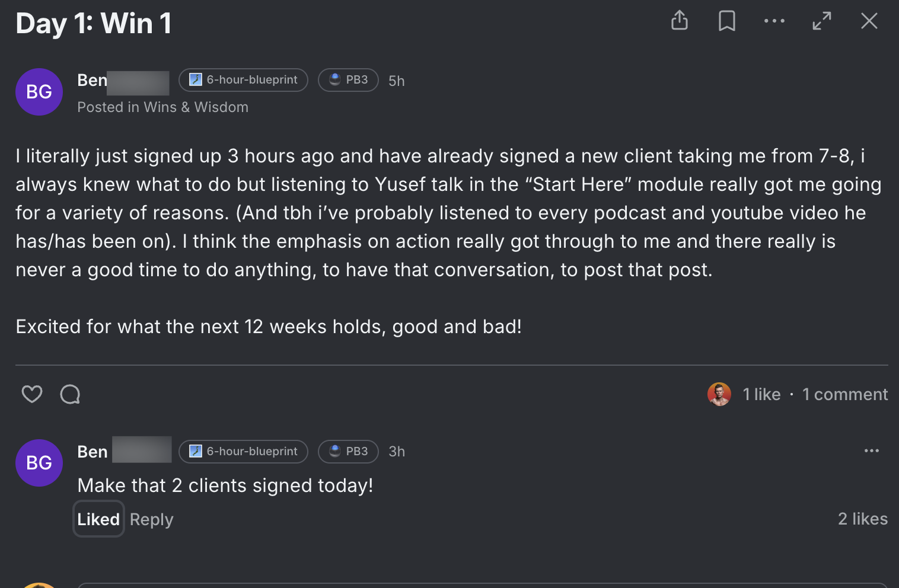Open the post author's BG avatar
This screenshot has width=899, height=588.
point(39,92)
